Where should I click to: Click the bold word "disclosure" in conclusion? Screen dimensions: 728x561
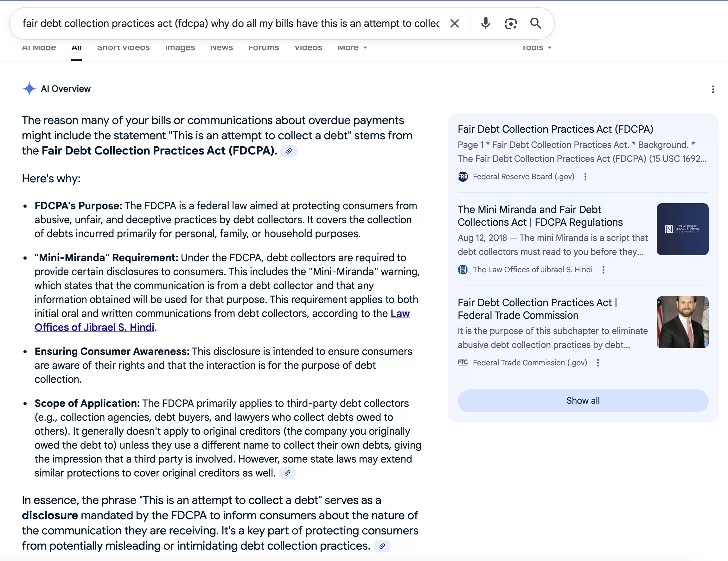(x=50, y=516)
